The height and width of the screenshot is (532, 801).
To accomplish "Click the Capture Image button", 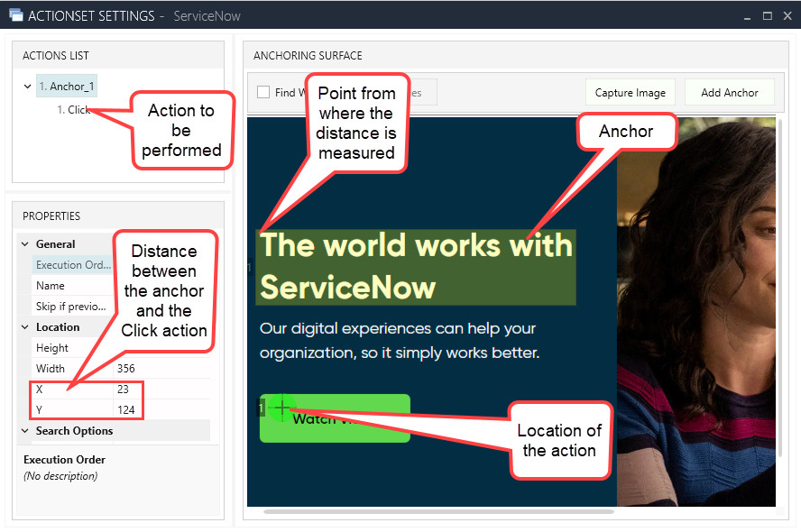I will [x=630, y=92].
